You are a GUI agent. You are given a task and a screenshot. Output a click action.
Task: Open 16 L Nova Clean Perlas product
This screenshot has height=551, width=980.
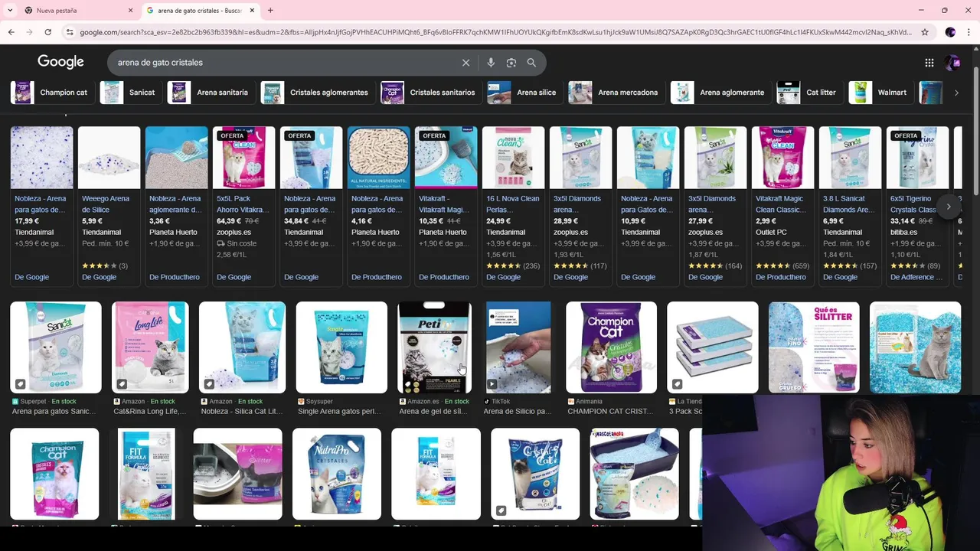(513, 207)
